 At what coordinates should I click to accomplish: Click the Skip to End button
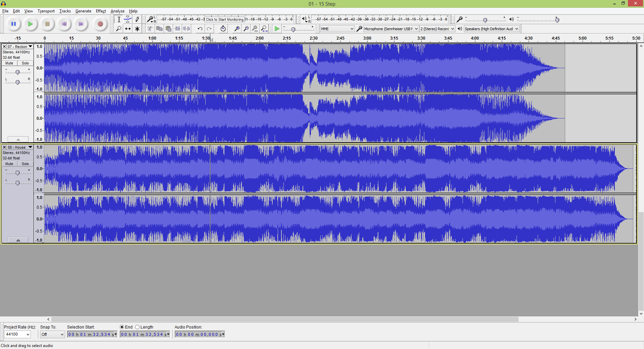click(x=81, y=24)
